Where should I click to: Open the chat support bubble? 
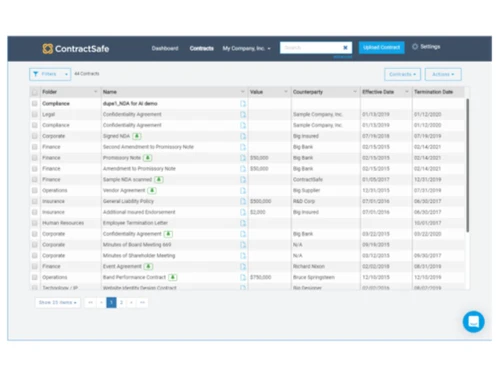click(x=473, y=322)
